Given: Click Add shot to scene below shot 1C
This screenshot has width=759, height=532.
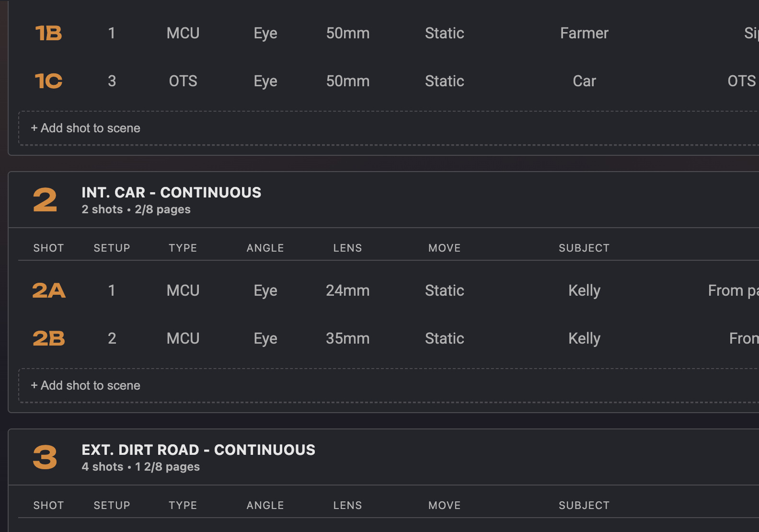Looking at the screenshot, I should 86,128.
